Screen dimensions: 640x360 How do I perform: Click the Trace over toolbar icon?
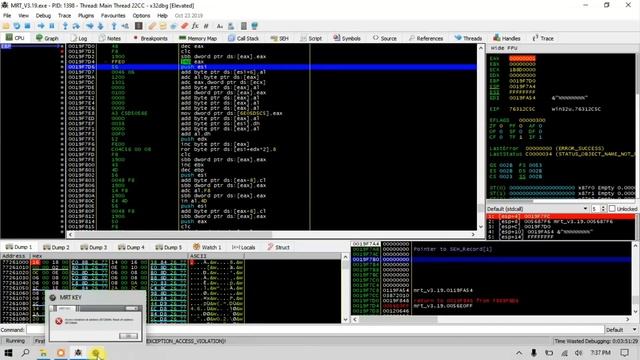click(100, 26)
